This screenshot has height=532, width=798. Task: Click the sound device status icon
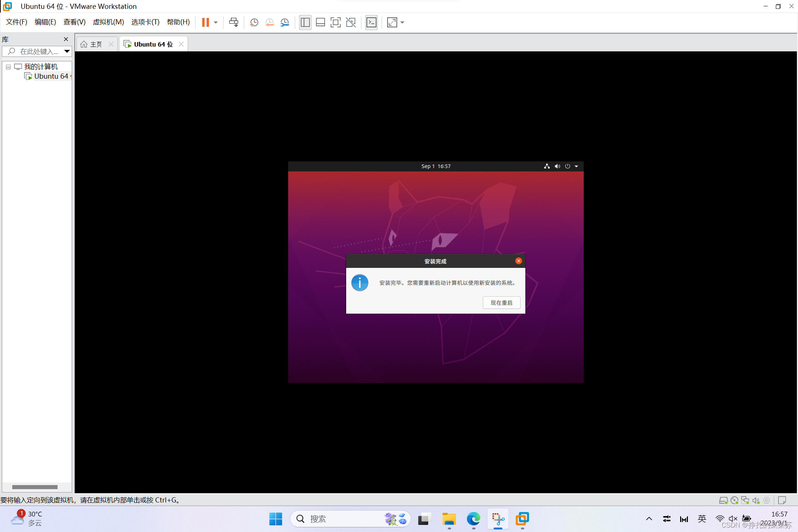pos(756,500)
